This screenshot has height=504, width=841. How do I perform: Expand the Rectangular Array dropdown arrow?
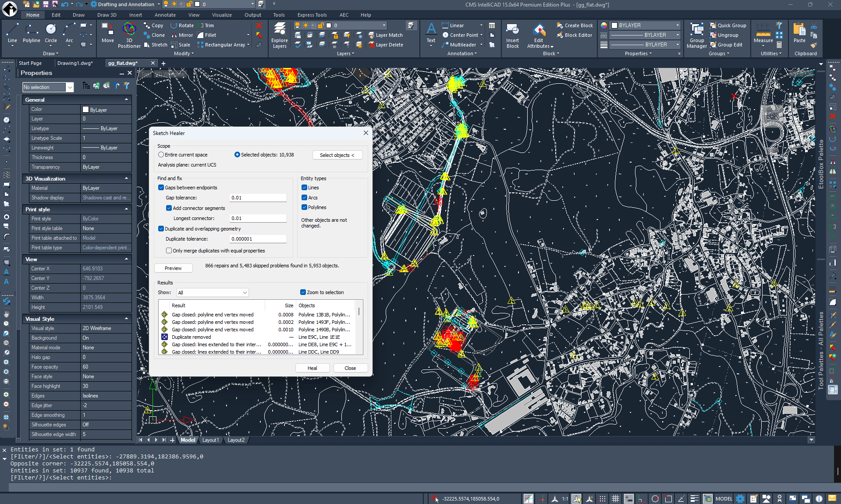pyautogui.click(x=248, y=45)
